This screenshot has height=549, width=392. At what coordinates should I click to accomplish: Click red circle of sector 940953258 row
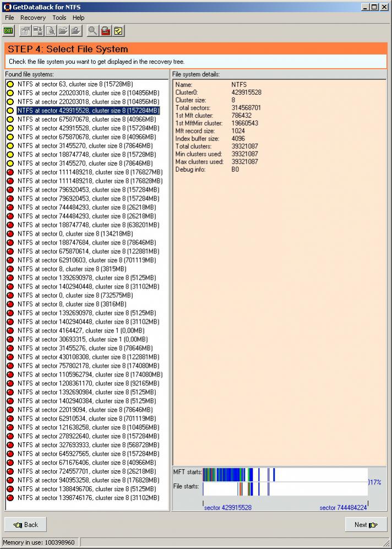(10, 480)
